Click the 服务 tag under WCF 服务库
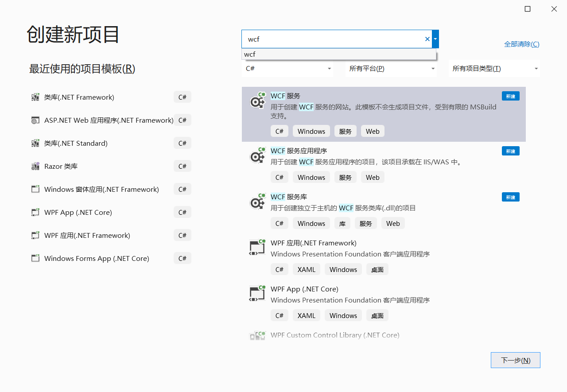Screen dimensions: 567x392 (x=366, y=223)
